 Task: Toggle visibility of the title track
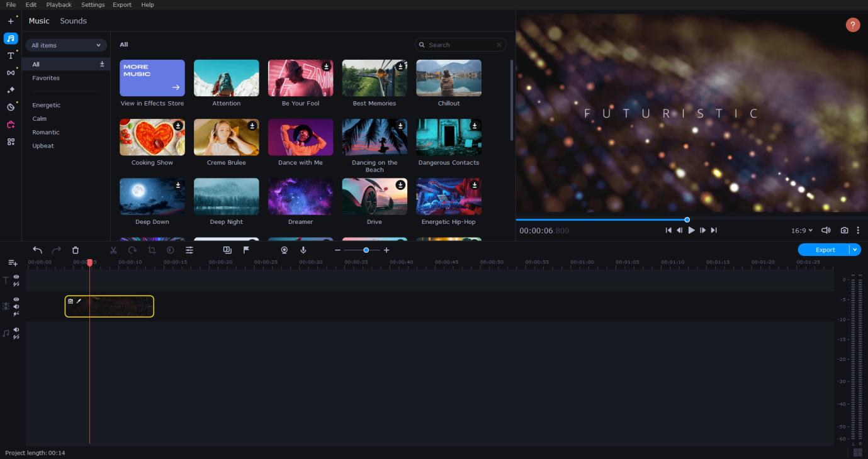pos(16,277)
